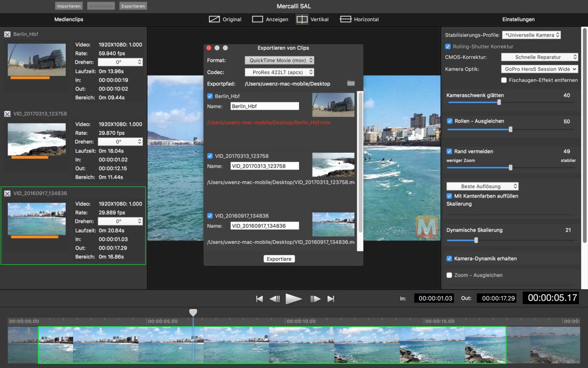Enable Fischaugen-Effekt entfernen

pyautogui.click(x=504, y=80)
